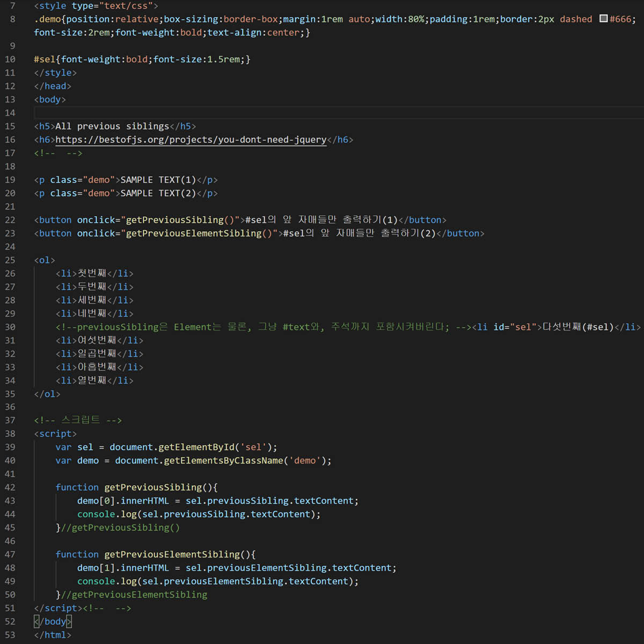The height and width of the screenshot is (644, 644).
Task: Click the "아홉번째" list item text
Action: pos(97,367)
